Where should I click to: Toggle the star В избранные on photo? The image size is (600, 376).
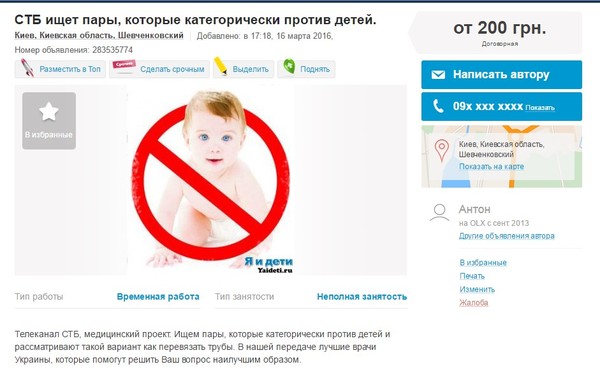[x=49, y=120]
